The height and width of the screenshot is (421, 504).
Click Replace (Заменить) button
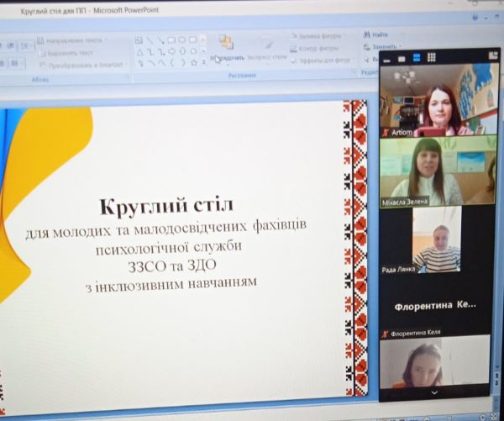(382, 46)
